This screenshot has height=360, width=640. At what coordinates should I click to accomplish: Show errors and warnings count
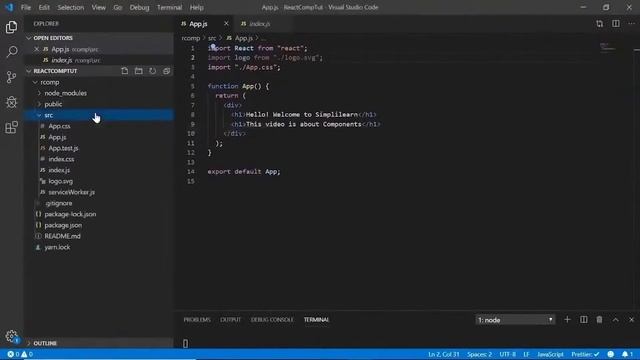(x=20, y=354)
